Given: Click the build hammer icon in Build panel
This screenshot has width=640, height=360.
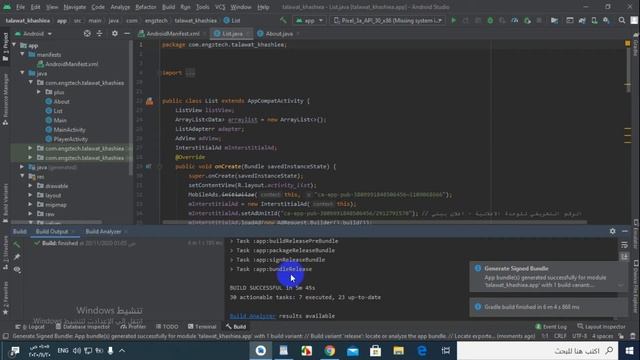Looking at the screenshot, I should [x=17, y=244].
